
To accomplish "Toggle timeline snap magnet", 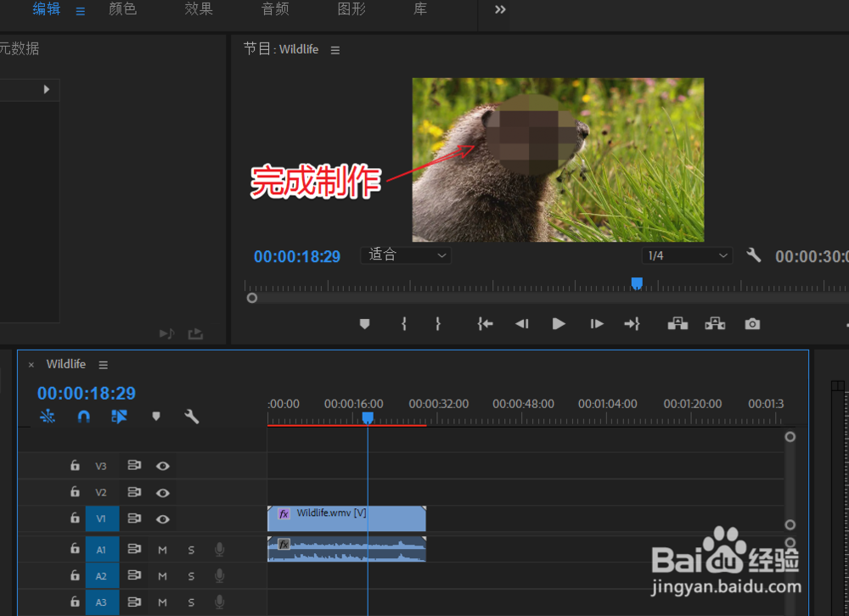I will point(84,417).
